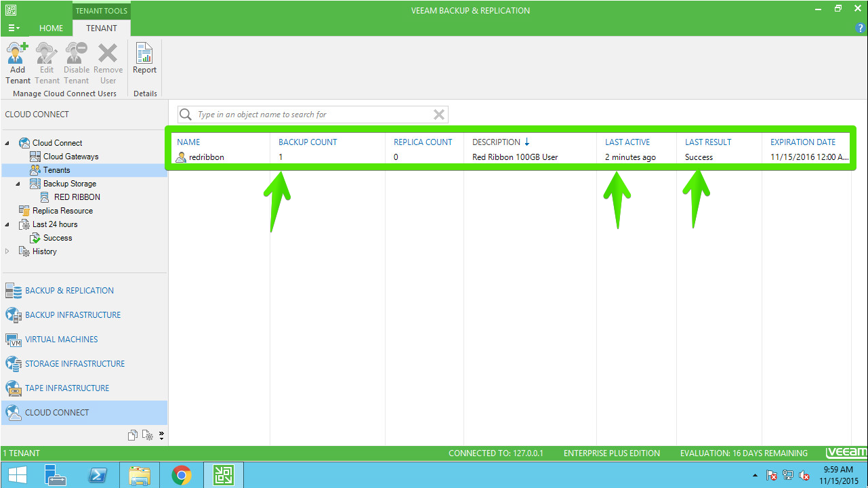Open the BACKUP INFRASTRUCTURE view
This screenshot has width=868, height=488.
(84, 315)
